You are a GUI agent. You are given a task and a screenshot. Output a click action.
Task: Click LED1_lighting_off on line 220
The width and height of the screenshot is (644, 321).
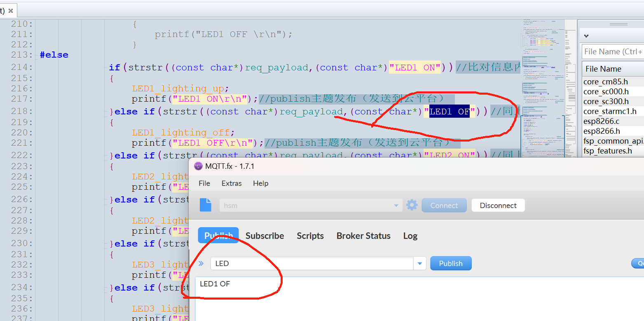(181, 132)
